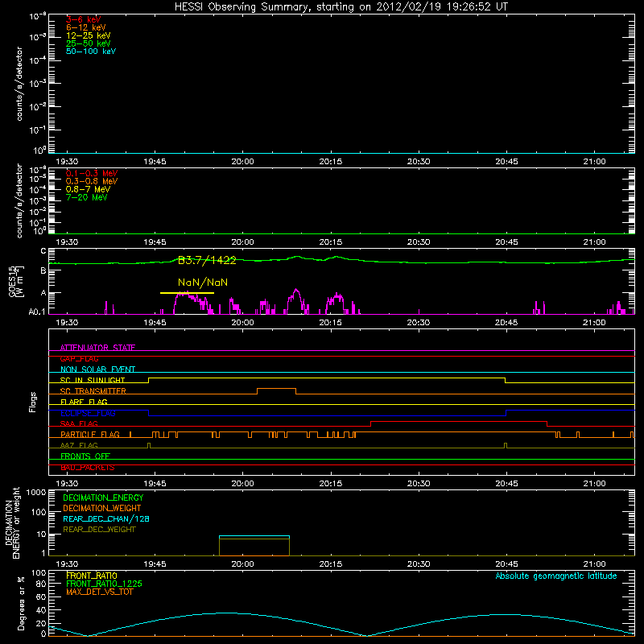Click the B3.7/1422 flare annotation
Screen dimensions: 644x644
[207, 260]
